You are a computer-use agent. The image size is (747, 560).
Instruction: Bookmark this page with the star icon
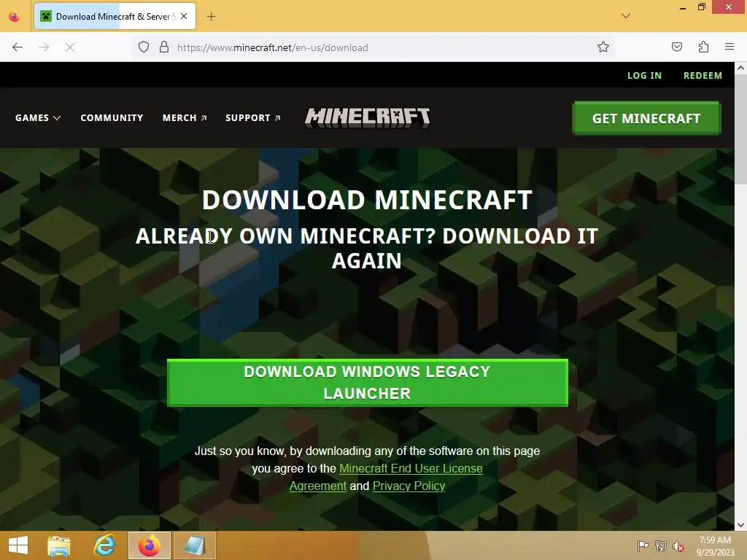tap(603, 47)
